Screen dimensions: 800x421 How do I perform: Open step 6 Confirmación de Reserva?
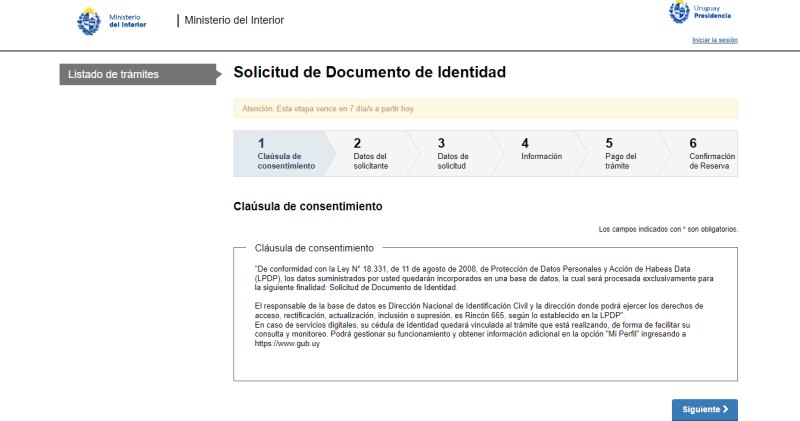pos(711,153)
